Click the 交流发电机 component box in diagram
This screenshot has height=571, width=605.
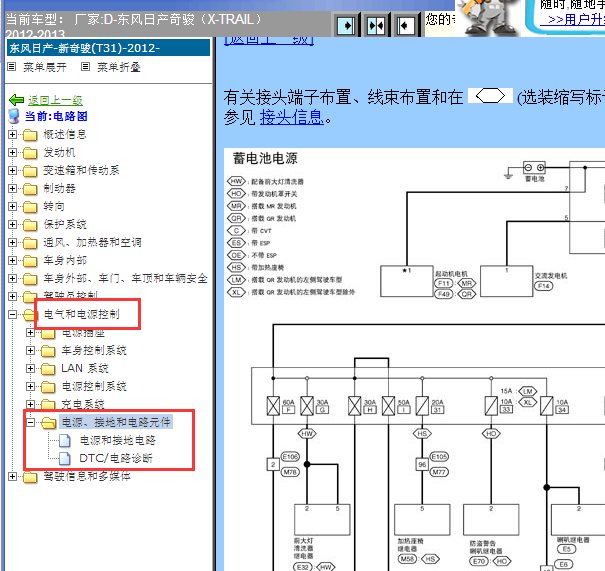tap(507, 281)
